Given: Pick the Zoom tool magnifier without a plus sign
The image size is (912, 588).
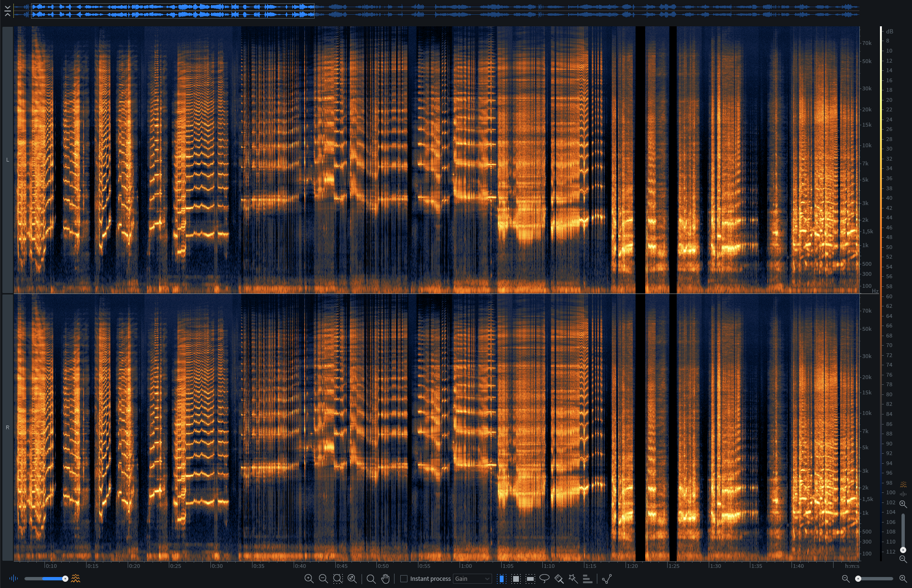Looking at the screenshot, I should [371, 579].
